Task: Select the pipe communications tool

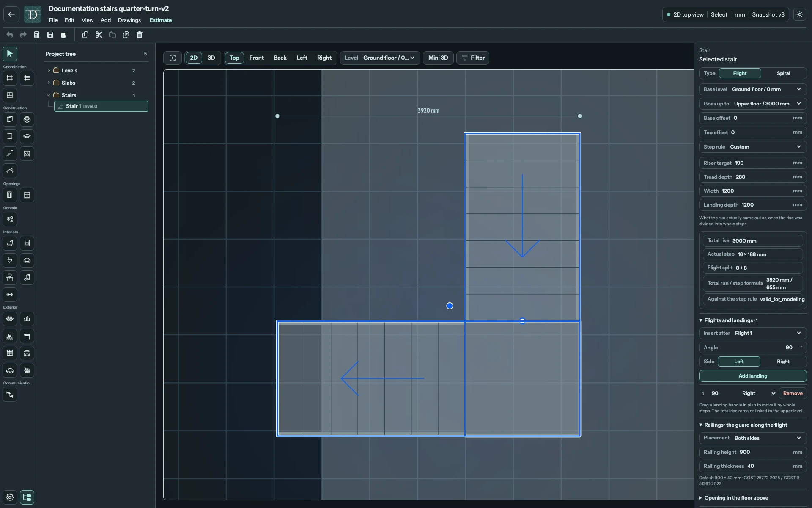Action: [10, 395]
